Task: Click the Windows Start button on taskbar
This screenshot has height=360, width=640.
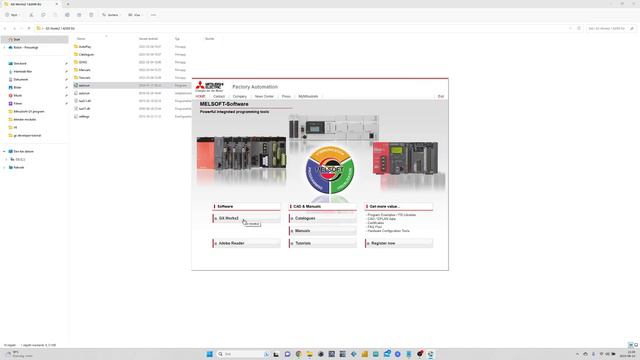Action: click(209, 354)
